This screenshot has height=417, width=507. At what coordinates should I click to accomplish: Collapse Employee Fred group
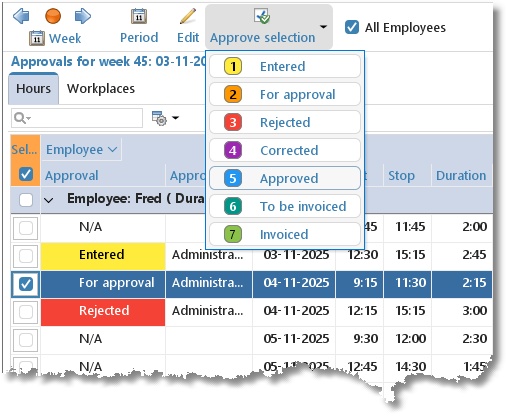click(x=49, y=200)
